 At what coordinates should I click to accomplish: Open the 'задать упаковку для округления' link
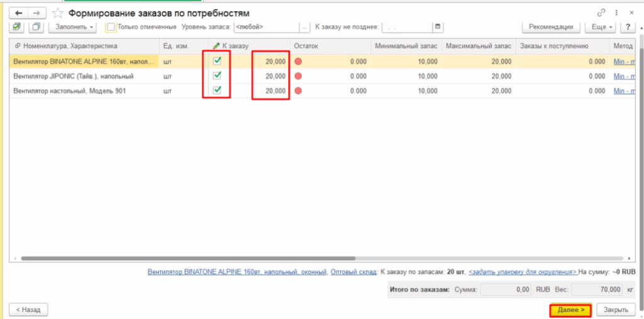pyautogui.click(x=523, y=273)
